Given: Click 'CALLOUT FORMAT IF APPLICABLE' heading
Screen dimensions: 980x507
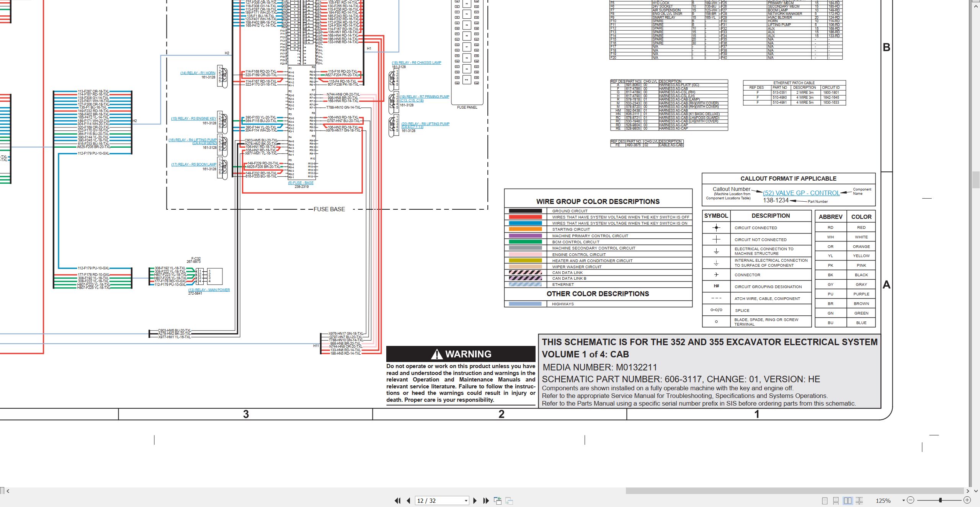Looking at the screenshot, I should tap(788, 179).
